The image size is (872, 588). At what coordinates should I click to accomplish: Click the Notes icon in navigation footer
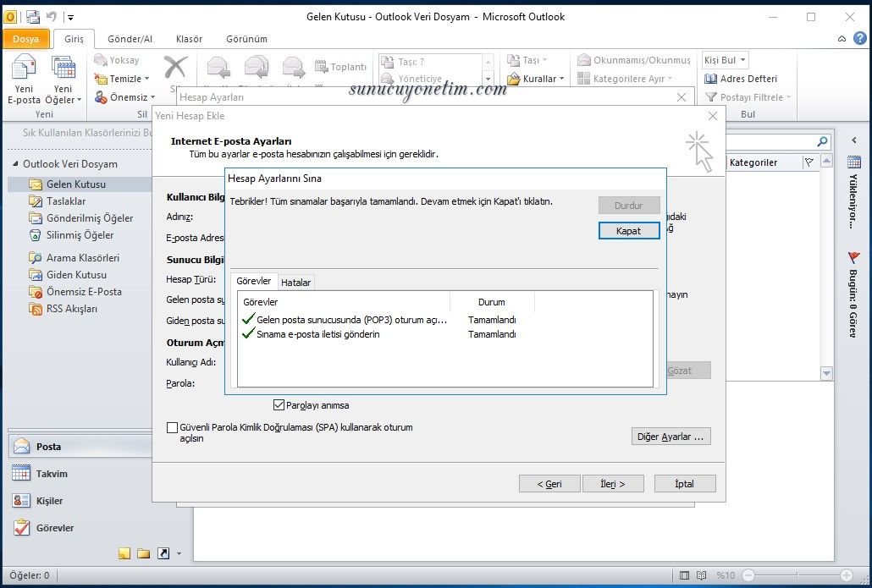pyautogui.click(x=124, y=553)
